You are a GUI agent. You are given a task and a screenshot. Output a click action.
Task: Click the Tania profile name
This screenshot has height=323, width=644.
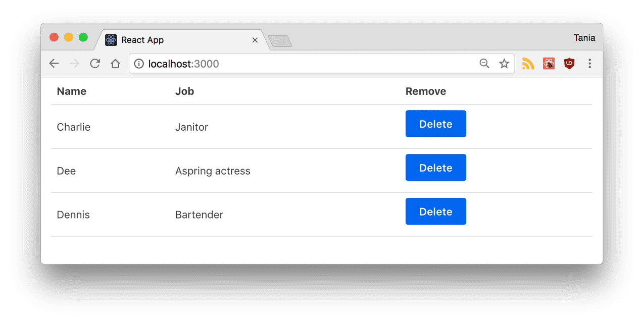tap(584, 38)
